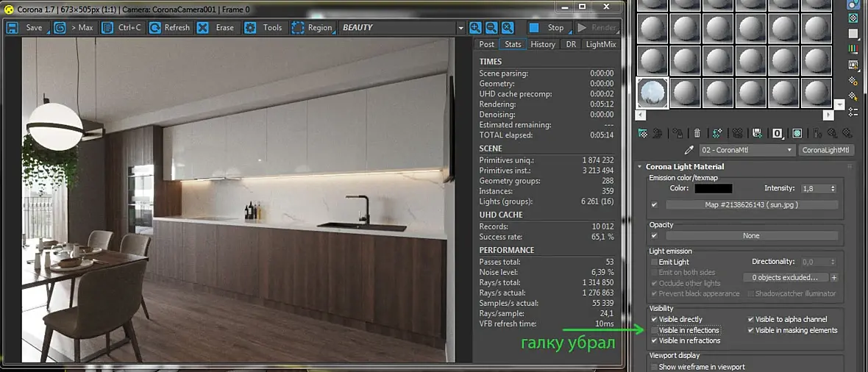
Task: Open Map #2138626143 (sun.jpg) slot
Action: (x=751, y=205)
